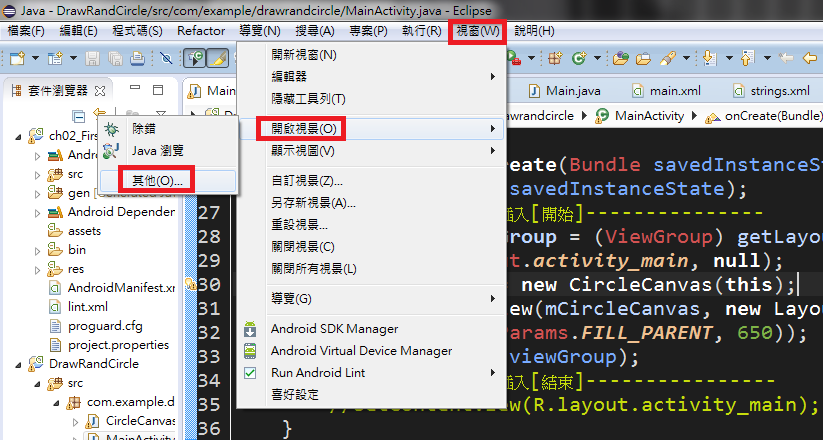Expand the 編輯器 submenu
The height and width of the screenshot is (440, 823).
[371, 77]
